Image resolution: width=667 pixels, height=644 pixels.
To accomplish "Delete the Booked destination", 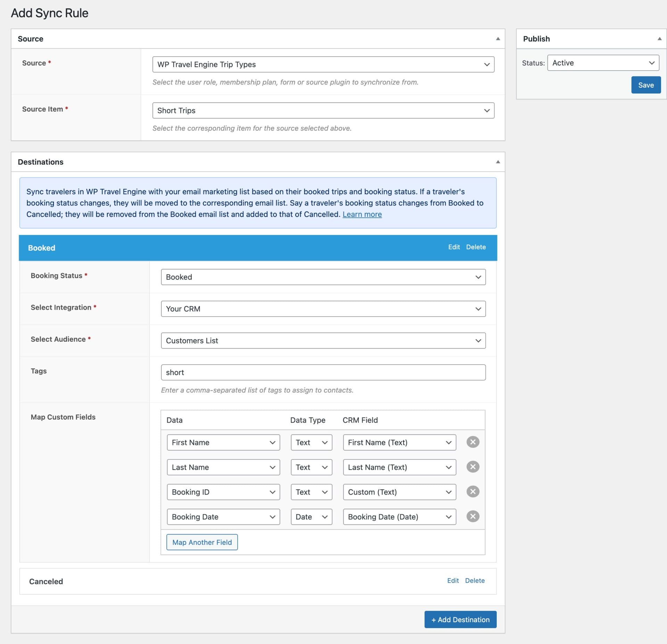I will [x=476, y=247].
